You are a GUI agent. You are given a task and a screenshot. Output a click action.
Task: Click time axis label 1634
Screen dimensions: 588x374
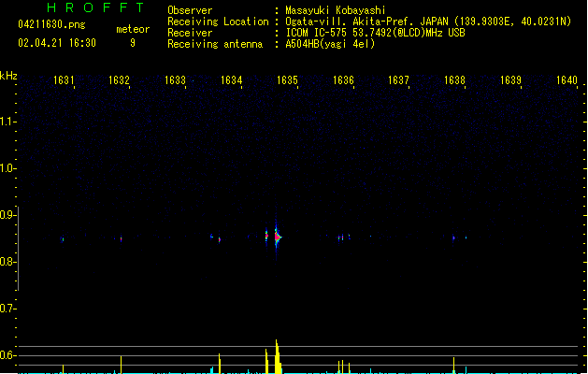[x=232, y=80]
